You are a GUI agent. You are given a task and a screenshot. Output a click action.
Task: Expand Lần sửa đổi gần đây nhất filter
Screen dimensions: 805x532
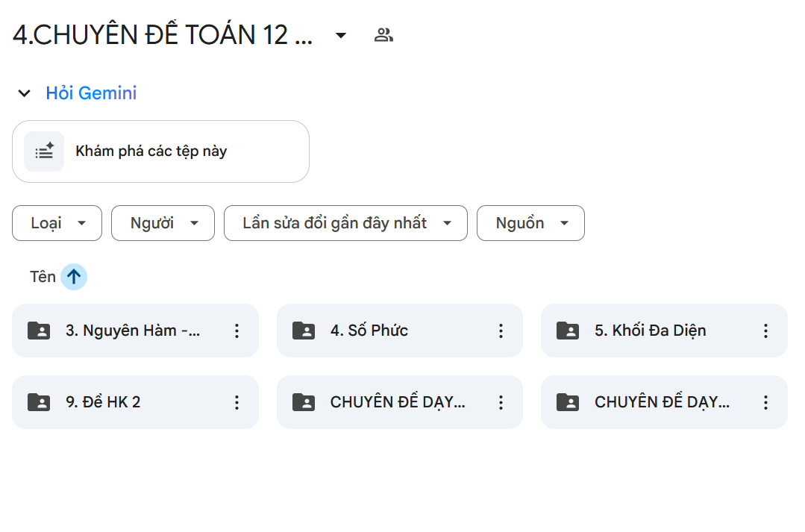point(345,223)
